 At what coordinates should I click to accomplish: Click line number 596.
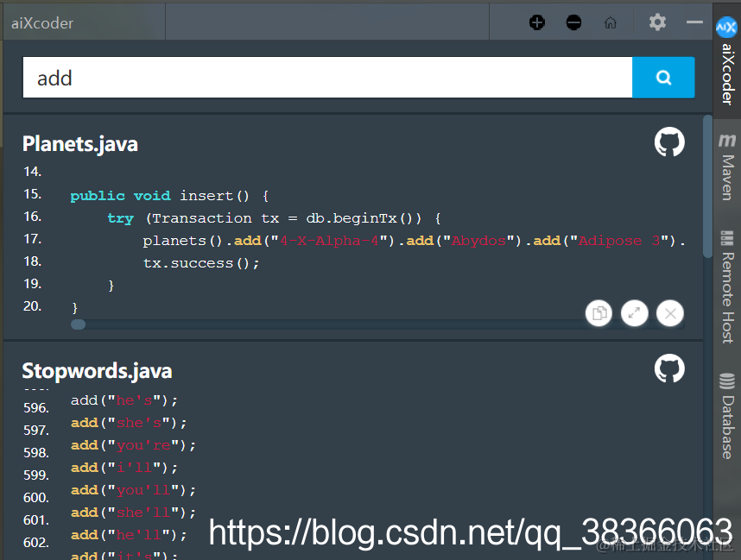[36, 407]
